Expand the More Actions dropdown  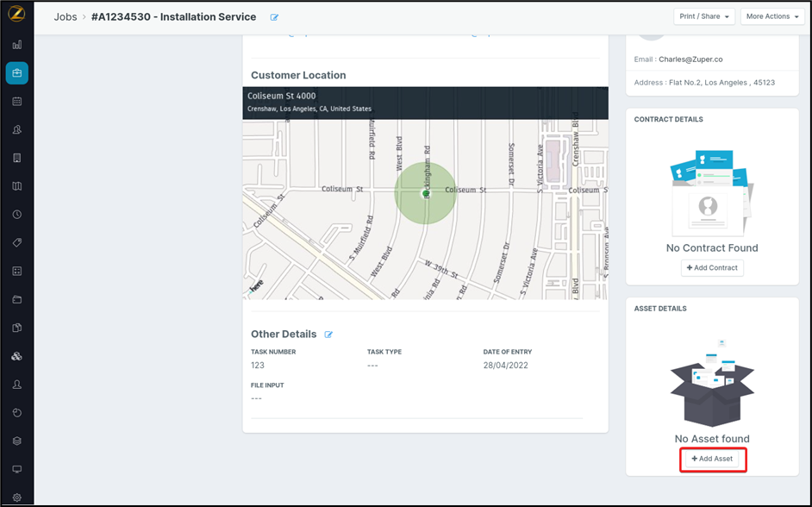(771, 16)
